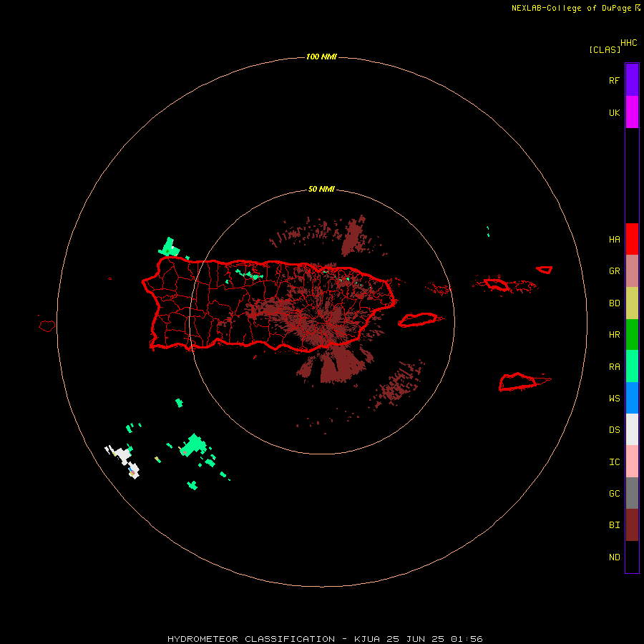The width and height of the screenshot is (644, 644).
Task: Click the GC legend label
Action: 614,494
